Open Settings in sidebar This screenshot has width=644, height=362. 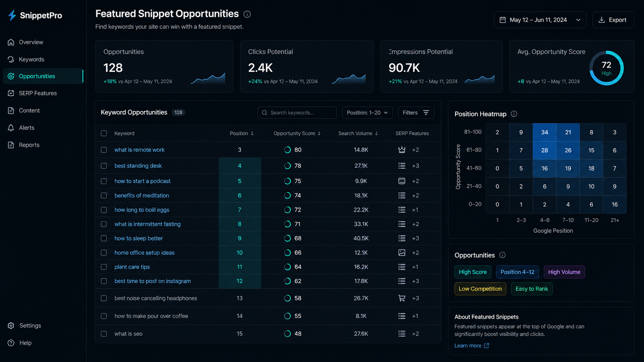pos(43,325)
